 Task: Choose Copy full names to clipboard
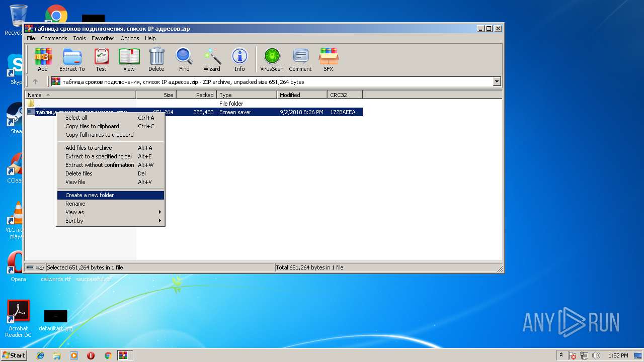(x=111, y=135)
